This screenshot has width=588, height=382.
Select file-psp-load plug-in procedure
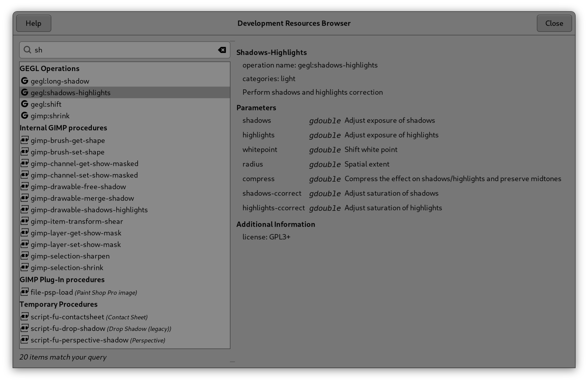pyautogui.click(x=125, y=292)
